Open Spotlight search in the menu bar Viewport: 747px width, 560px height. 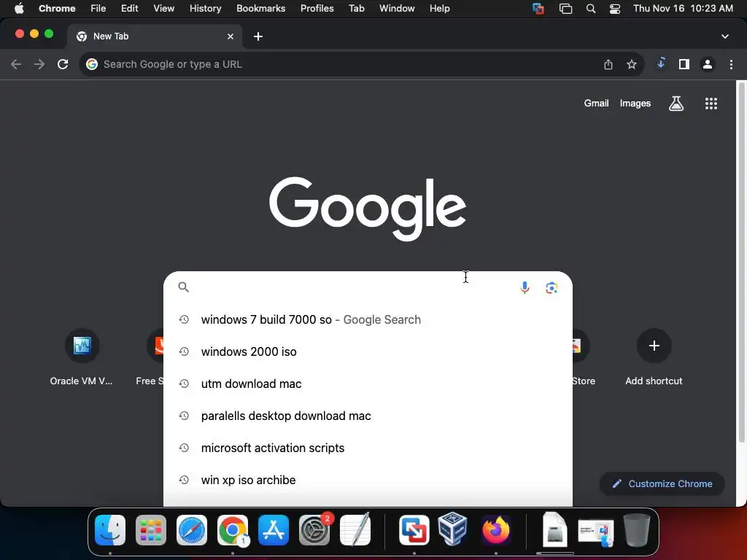(x=591, y=8)
